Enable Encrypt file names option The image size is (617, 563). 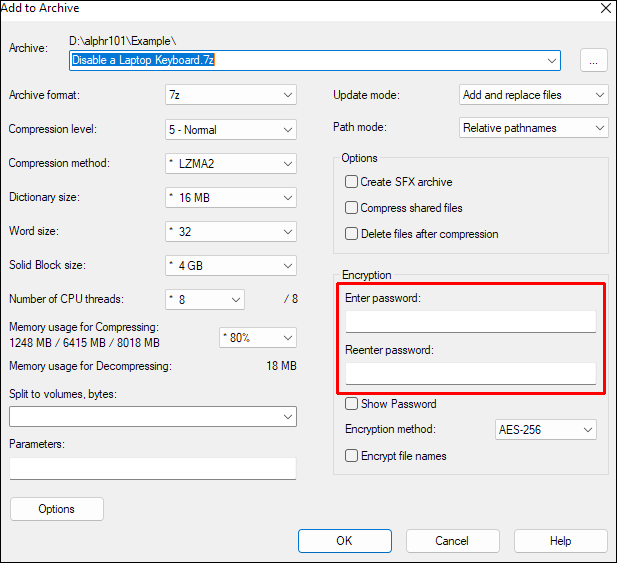click(x=352, y=456)
